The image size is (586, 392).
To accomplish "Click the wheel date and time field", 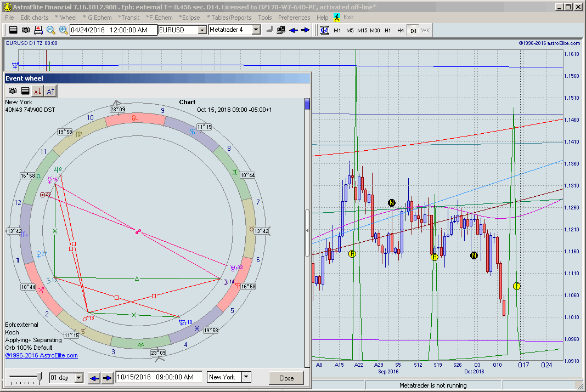I will coord(158,377).
